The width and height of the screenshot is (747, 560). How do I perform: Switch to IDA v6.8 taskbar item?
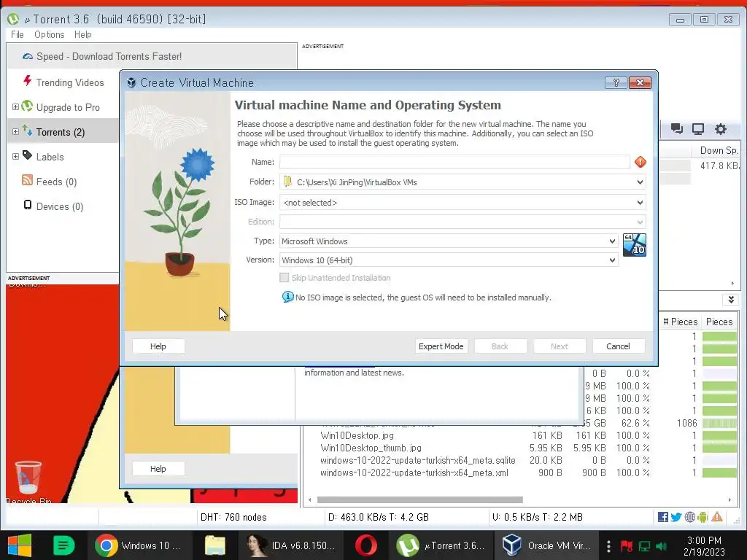click(290, 545)
